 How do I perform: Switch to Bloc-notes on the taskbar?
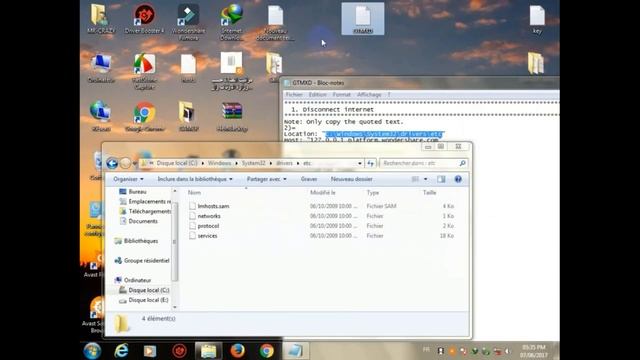296,351
